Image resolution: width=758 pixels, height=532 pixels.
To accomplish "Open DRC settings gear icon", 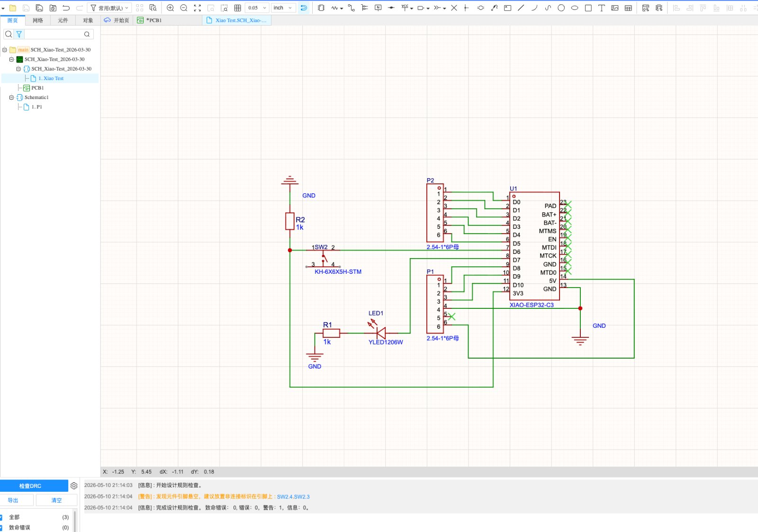I will (74, 486).
